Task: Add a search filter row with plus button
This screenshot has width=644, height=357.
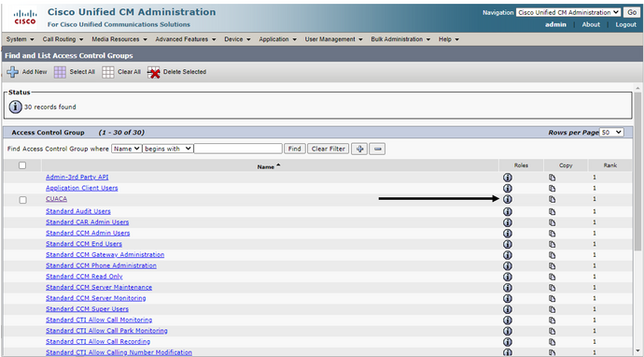Action: 359,149
